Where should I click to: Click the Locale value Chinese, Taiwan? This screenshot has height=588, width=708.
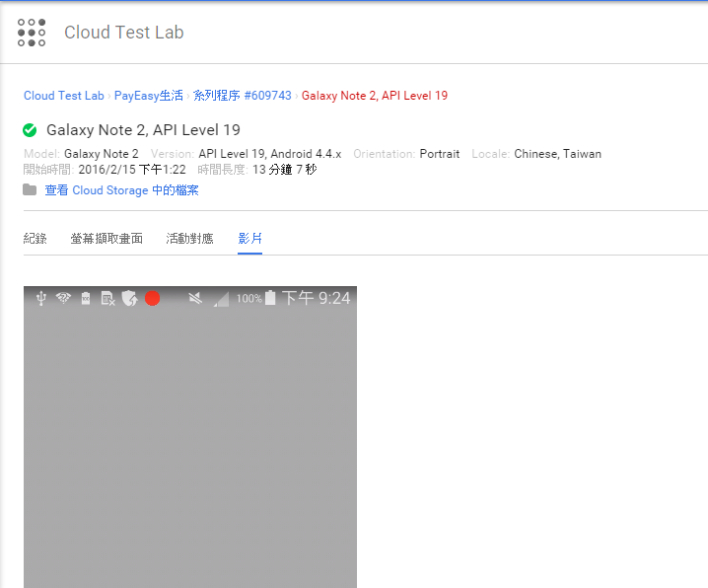tap(558, 154)
